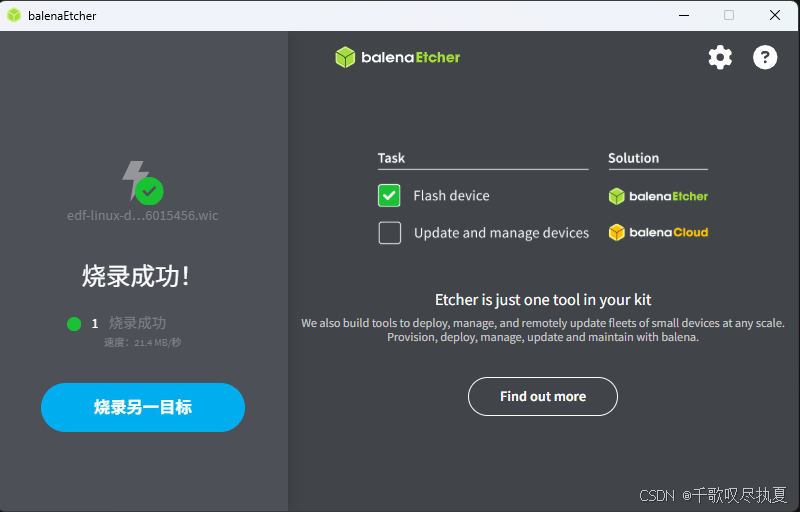Viewport: 800px width, 512px height.
Task: Click the balenaEtcher logo in header
Action: [x=397, y=57]
